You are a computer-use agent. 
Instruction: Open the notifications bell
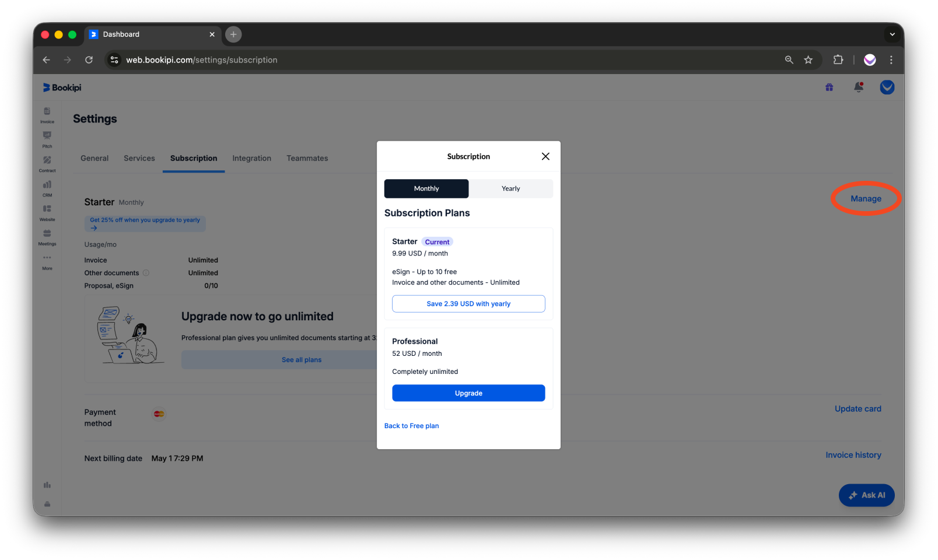tap(859, 87)
